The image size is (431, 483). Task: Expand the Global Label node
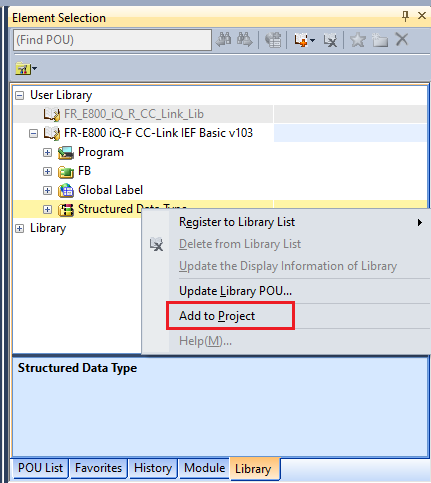pyautogui.click(x=48, y=191)
